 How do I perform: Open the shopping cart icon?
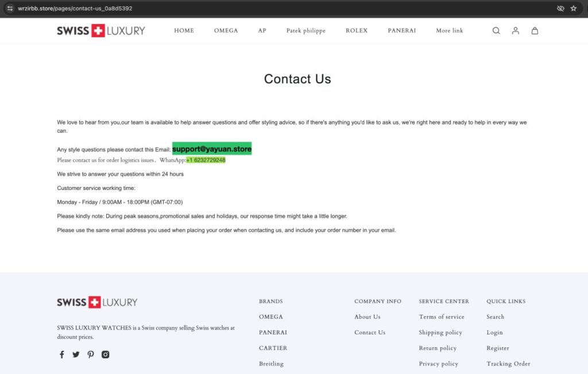click(x=535, y=30)
